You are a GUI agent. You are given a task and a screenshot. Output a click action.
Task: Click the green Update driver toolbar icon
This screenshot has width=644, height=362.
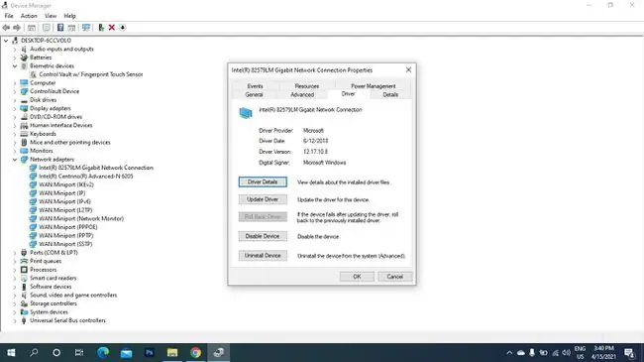[101, 28]
